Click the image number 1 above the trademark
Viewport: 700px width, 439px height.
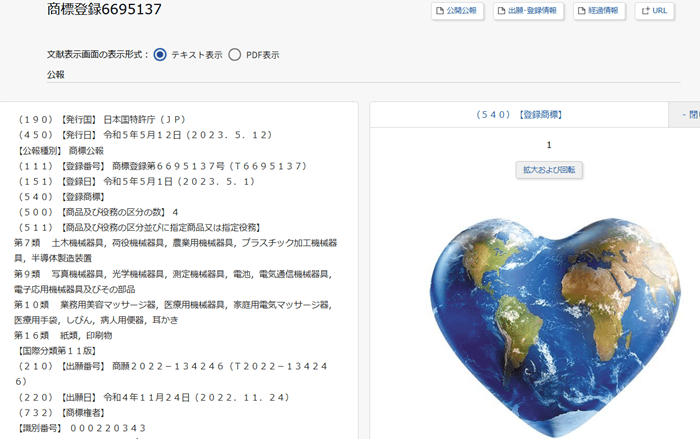(549, 145)
